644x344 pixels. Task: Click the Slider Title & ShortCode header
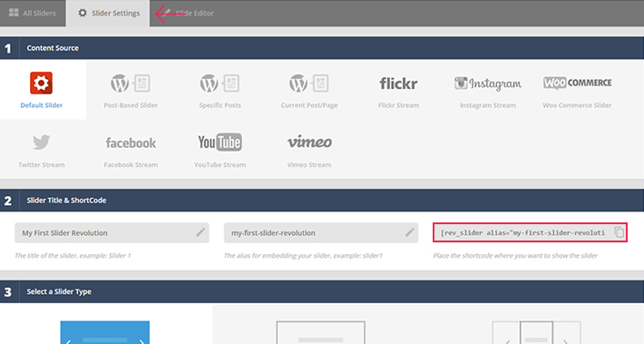click(x=322, y=201)
